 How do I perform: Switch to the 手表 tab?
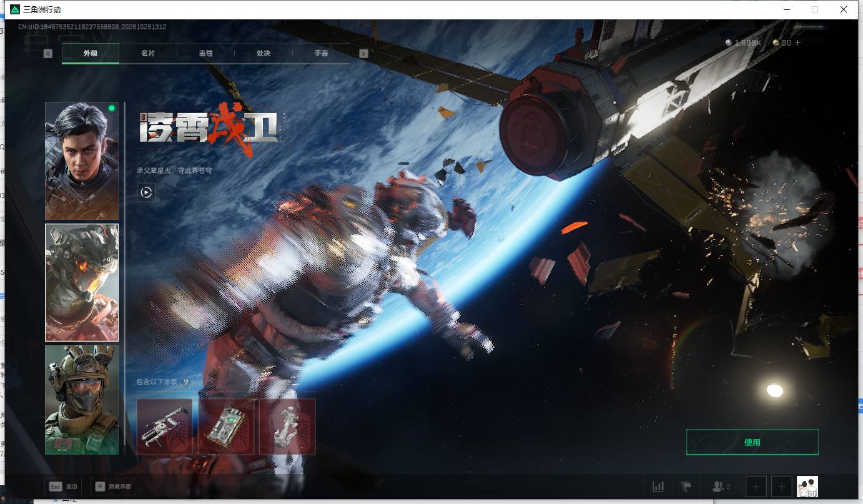point(321,54)
